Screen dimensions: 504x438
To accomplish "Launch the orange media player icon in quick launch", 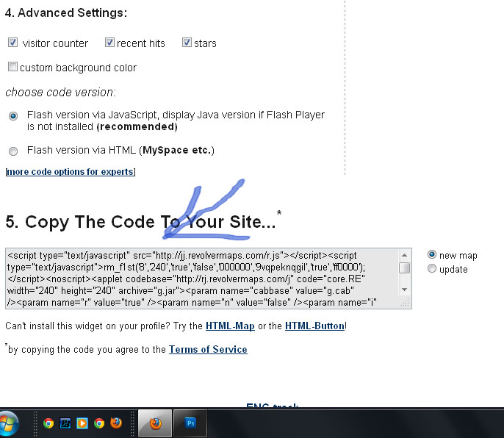I will tap(82, 423).
